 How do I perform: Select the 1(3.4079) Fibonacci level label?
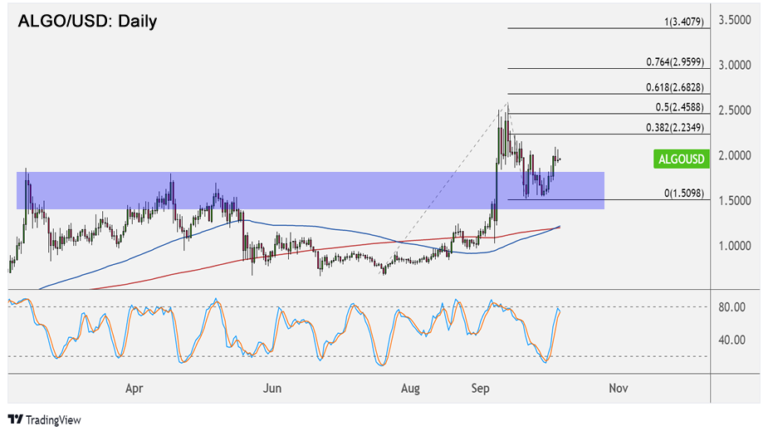pyautogui.click(x=684, y=22)
